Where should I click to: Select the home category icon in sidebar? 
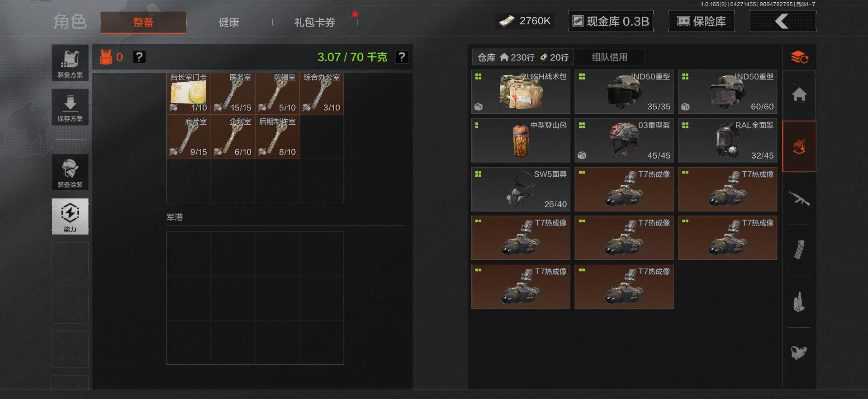[x=799, y=95]
